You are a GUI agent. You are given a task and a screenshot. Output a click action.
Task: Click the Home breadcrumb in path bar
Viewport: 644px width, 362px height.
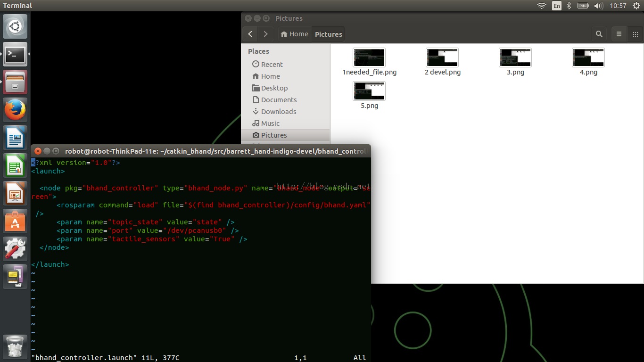pyautogui.click(x=294, y=34)
